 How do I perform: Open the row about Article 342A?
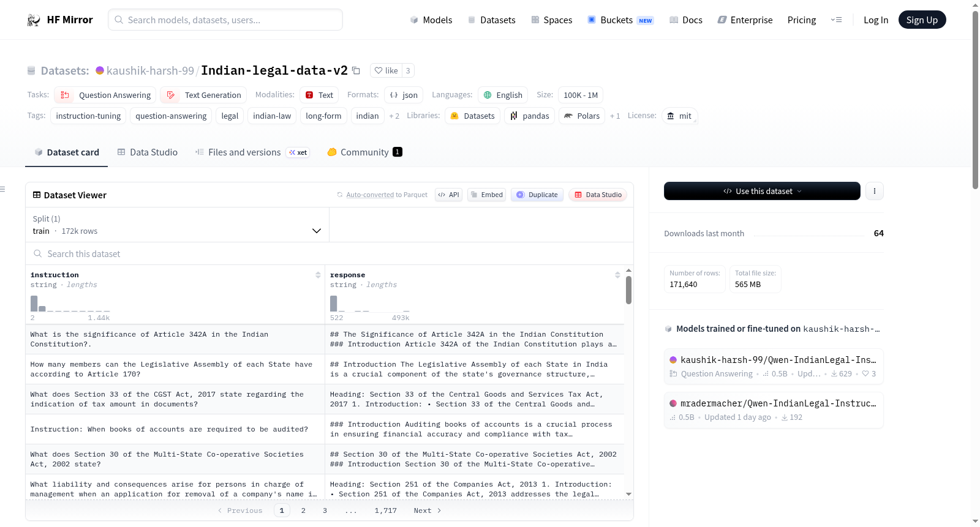(x=325, y=339)
